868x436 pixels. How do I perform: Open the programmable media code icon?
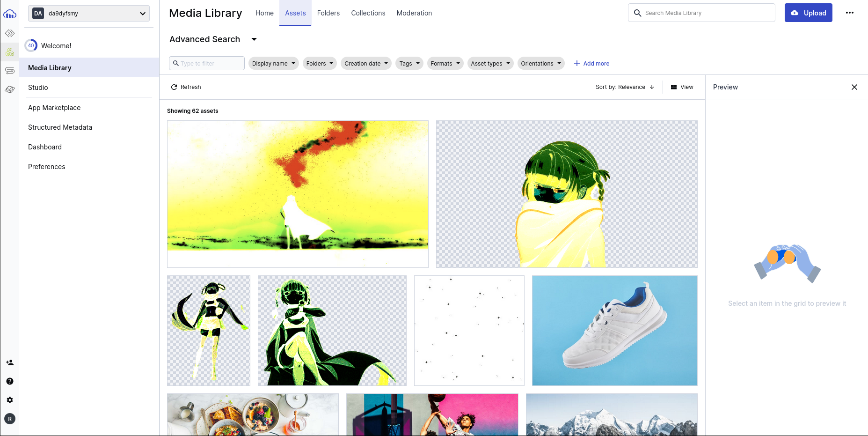(10, 33)
